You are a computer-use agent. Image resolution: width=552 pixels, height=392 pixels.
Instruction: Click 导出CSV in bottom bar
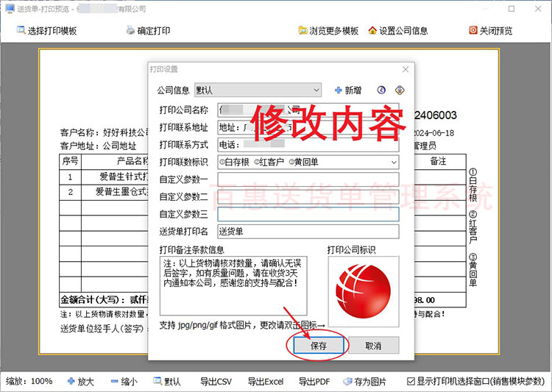tap(216, 382)
